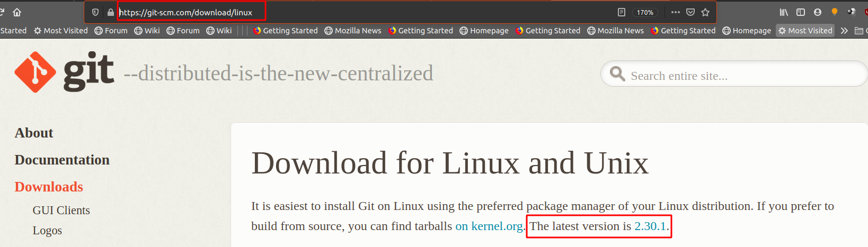
Task: Go to the About section
Action: 34,133
